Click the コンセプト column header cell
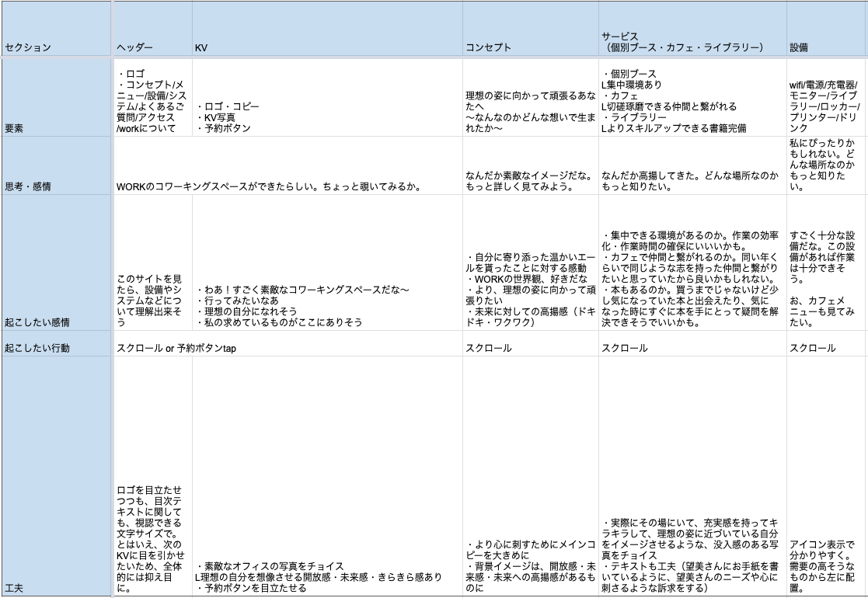This screenshot has width=868, height=598. tap(530, 31)
